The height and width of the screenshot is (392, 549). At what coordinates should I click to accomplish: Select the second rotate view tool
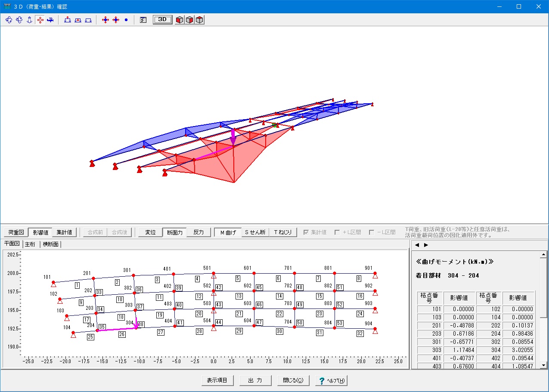[19, 20]
